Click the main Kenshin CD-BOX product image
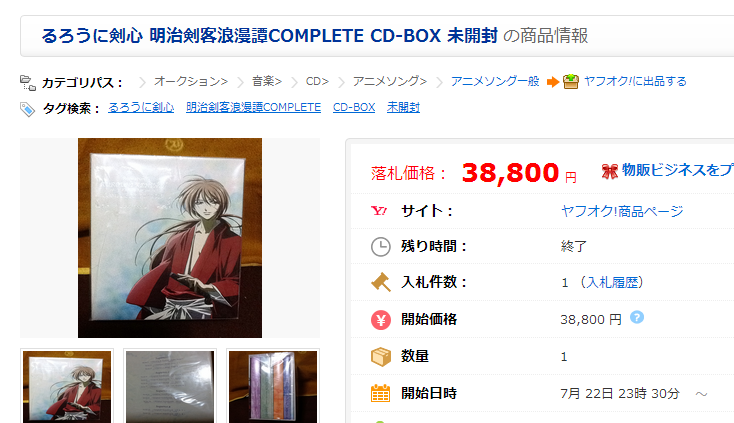This screenshot has height=423, width=734. (170, 238)
